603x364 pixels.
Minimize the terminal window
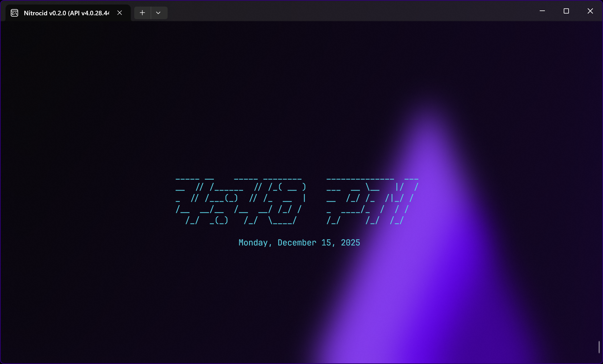click(x=542, y=11)
